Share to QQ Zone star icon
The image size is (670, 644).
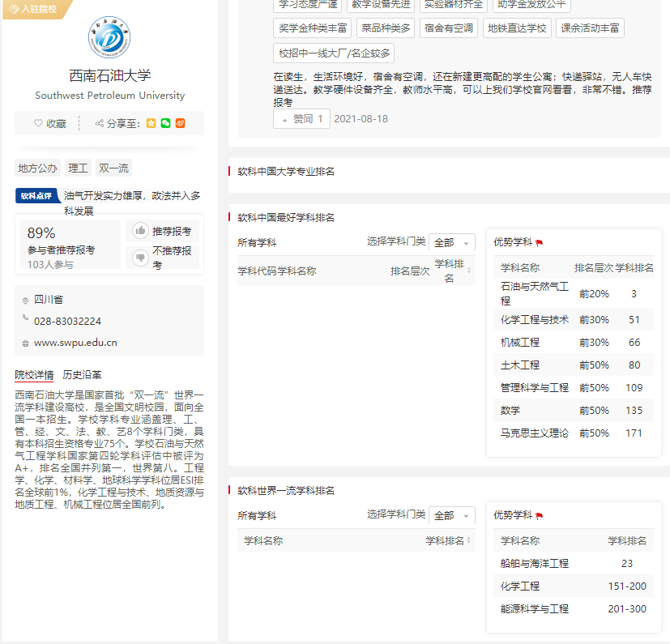coord(151,123)
